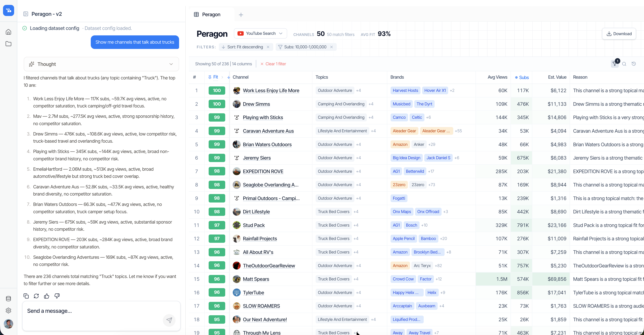
Task: Expand the Thought section
Action: [x=101, y=64]
